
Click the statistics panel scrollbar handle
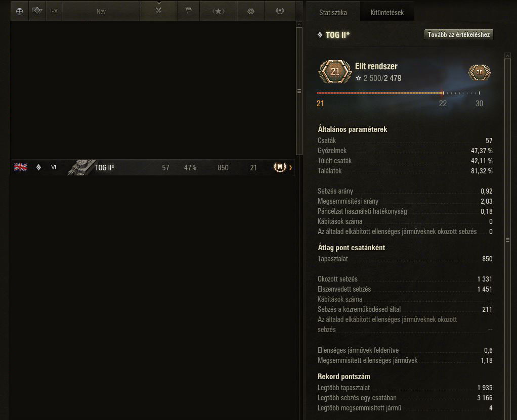[508, 240]
